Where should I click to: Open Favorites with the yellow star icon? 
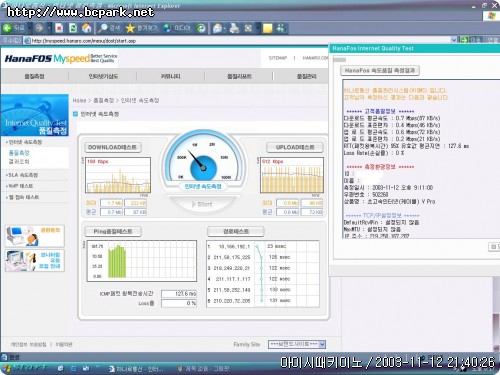pyautogui.click(x=130, y=28)
